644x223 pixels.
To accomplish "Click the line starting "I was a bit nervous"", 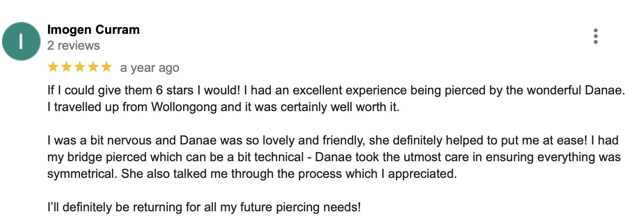I will click(x=333, y=141).
